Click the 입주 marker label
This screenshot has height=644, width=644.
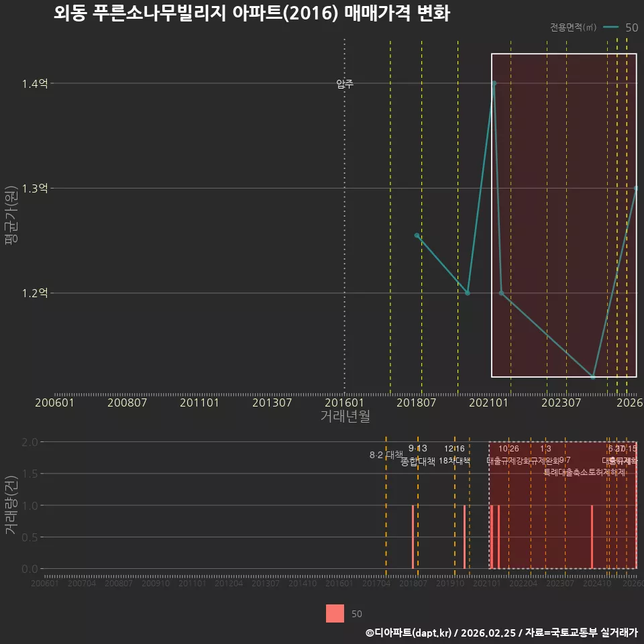pyautogui.click(x=345, y=84)
